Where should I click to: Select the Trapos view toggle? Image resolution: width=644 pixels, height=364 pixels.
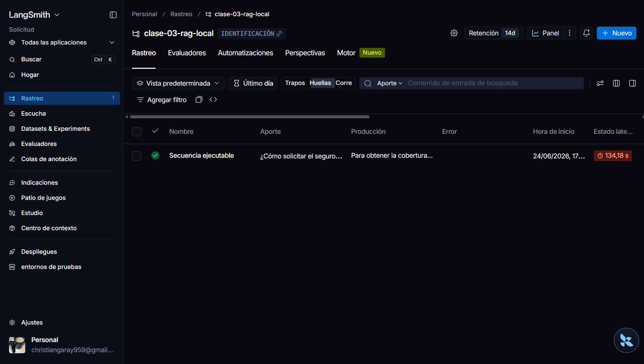click(x=295, y=83)
